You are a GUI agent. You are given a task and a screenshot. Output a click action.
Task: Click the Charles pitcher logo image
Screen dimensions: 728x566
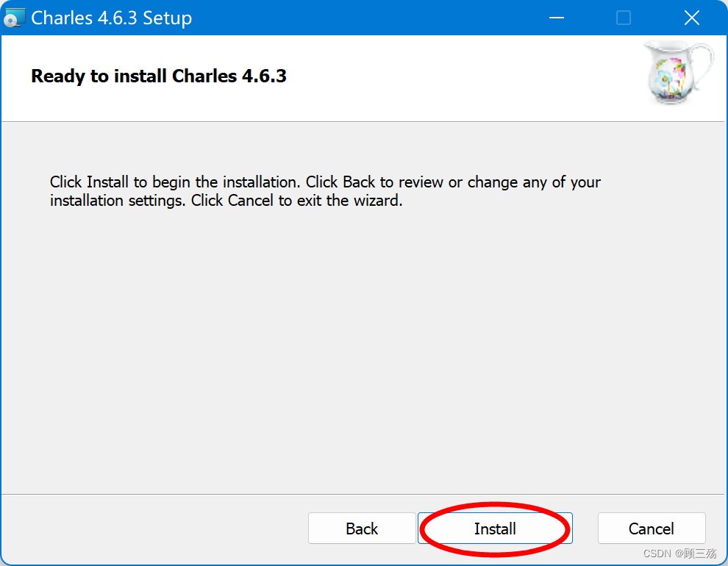tap(678, 72)
